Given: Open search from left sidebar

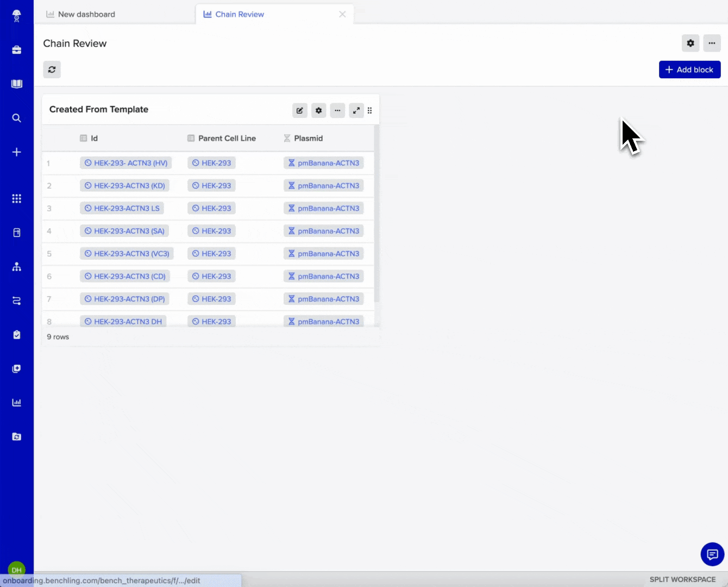Looking at the screenshot, I should tap(17, 118).
